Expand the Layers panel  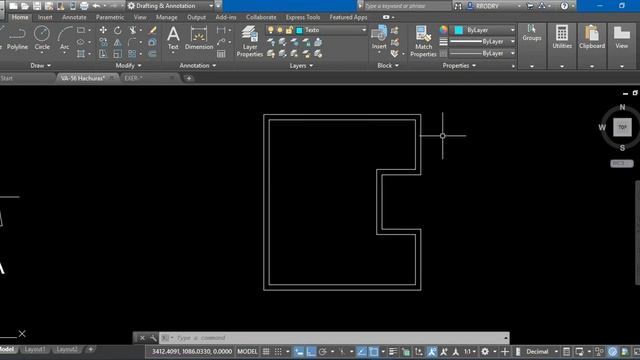point(301,65)
